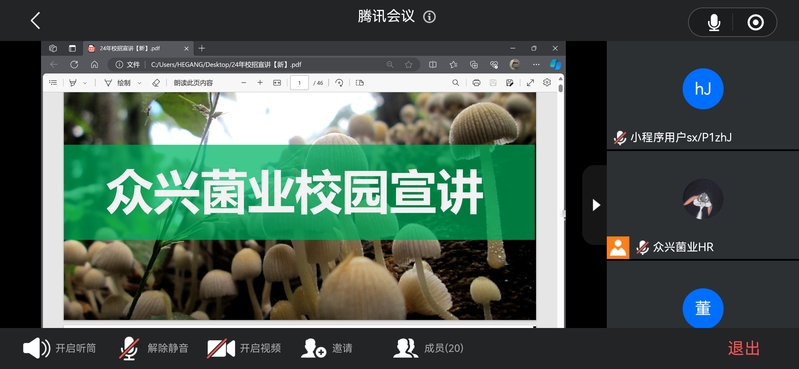Tap muted mic icon next to 小程序用户sx/P1zhJ
This screenshot has width=799, height=369.
tap(620, 138)
